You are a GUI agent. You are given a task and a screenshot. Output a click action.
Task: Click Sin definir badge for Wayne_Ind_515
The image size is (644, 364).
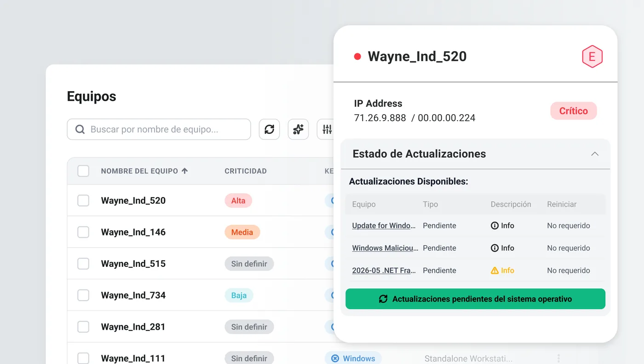pyautogui.click(x=249, y=264)
